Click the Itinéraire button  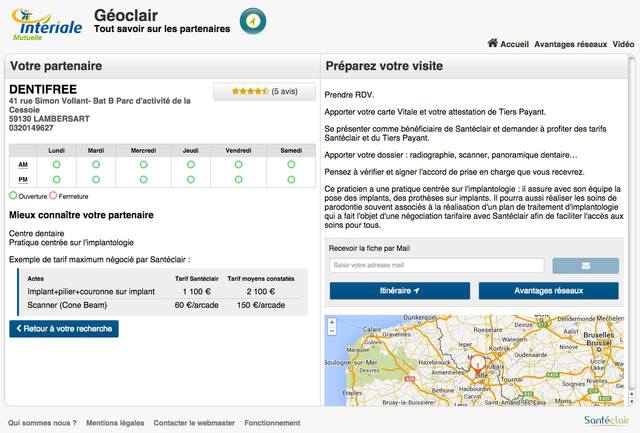400,291
